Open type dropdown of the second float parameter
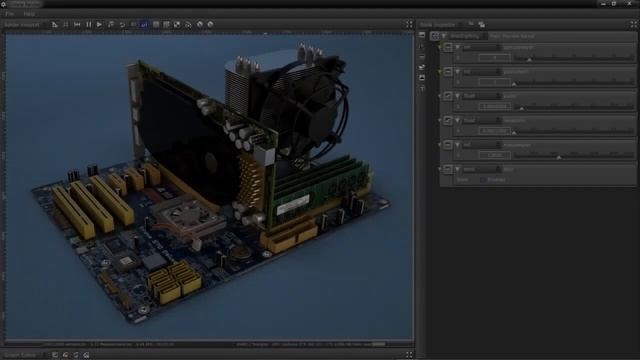The width and height of the screenshot is (640, 360). 482,120
